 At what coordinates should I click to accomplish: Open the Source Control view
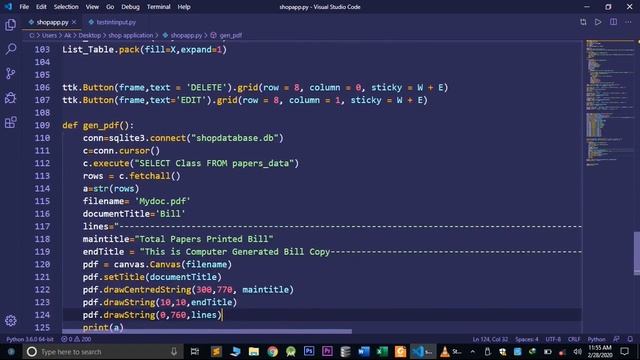point(11,73)
